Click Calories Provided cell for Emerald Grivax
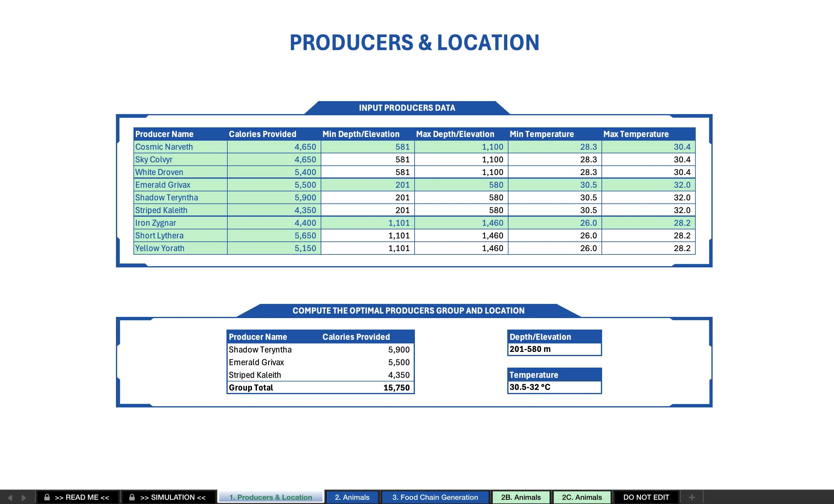The height and width of the screenshot is (504, 834). [x=274, y=185]
